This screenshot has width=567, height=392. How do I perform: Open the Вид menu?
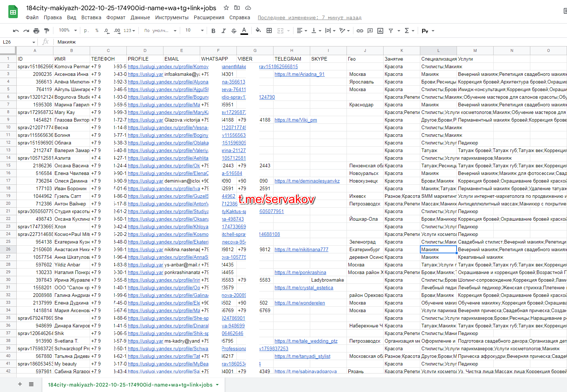point(72,17)
